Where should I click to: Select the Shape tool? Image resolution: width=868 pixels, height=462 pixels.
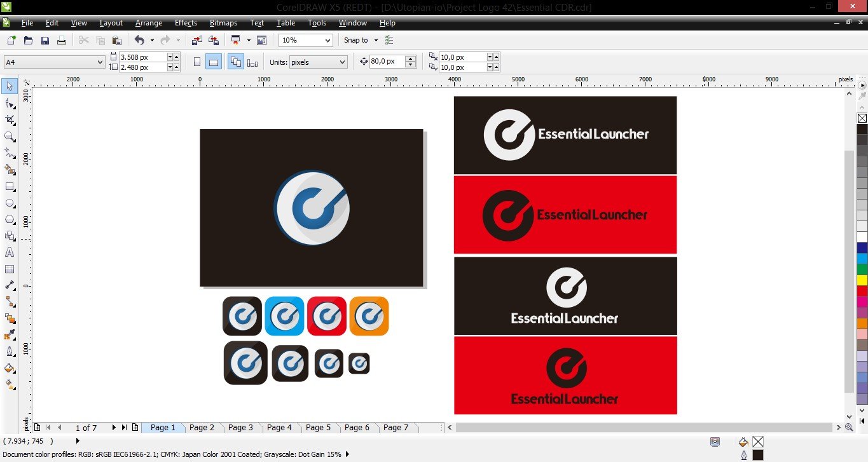[10, 104]
